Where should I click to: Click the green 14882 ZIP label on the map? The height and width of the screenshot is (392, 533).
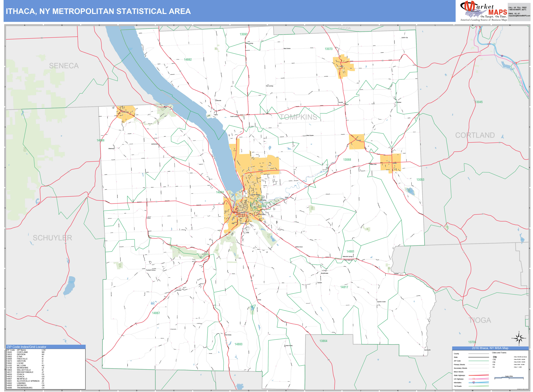click(x=188, y=60)
